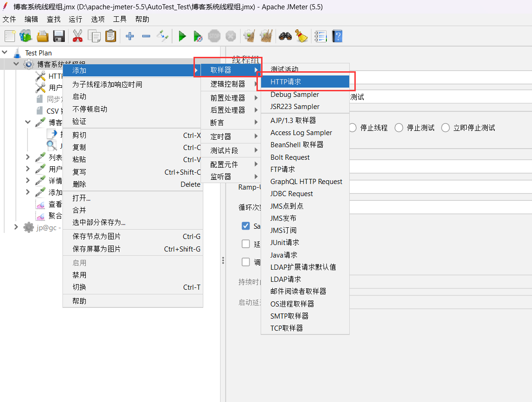Click 选中部分保存为... entry
This screenshot has height=402, width=532.
133,222
